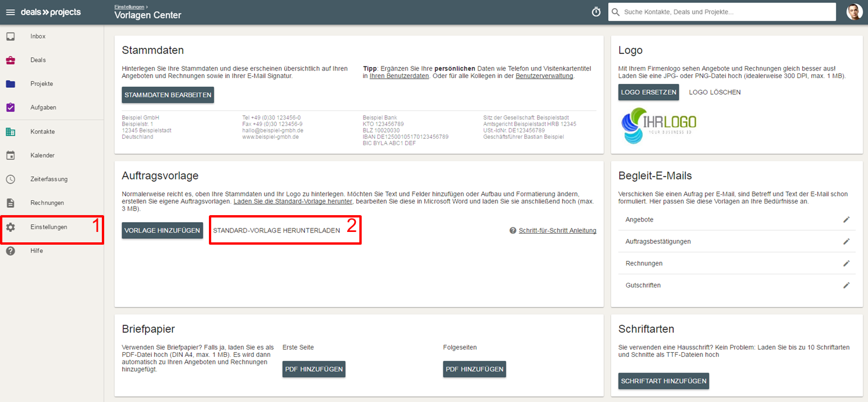Open the hamburger menu icon
The height and width of the screenshot is (402, 868).
click(10, 12)
